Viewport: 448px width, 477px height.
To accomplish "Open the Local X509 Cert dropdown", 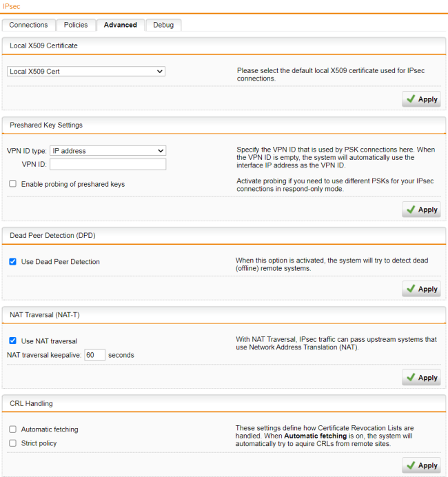I will tap(86, 71).
